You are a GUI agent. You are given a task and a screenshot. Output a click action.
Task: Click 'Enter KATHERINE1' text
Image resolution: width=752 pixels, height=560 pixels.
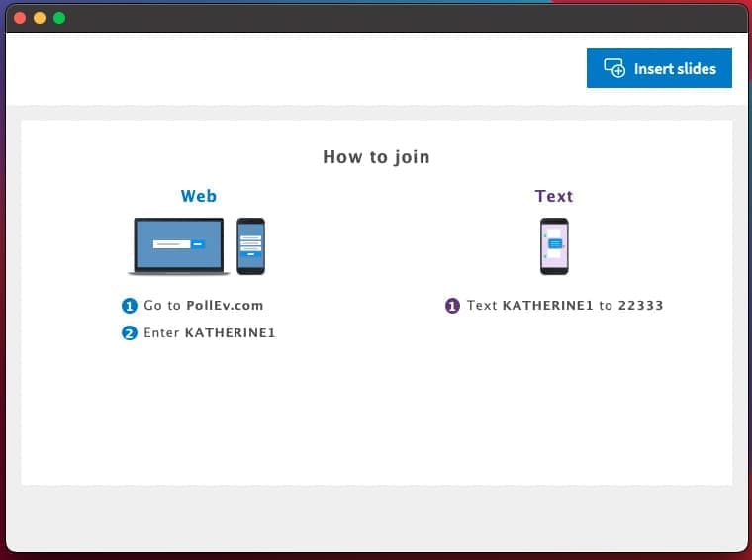pos(210,332)
